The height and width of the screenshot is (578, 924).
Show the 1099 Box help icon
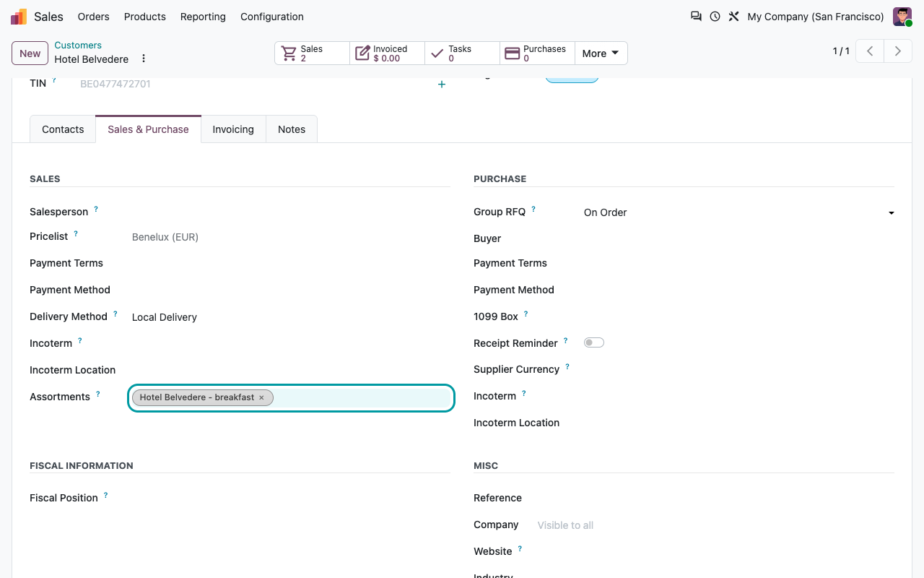(x=526, y=314)
